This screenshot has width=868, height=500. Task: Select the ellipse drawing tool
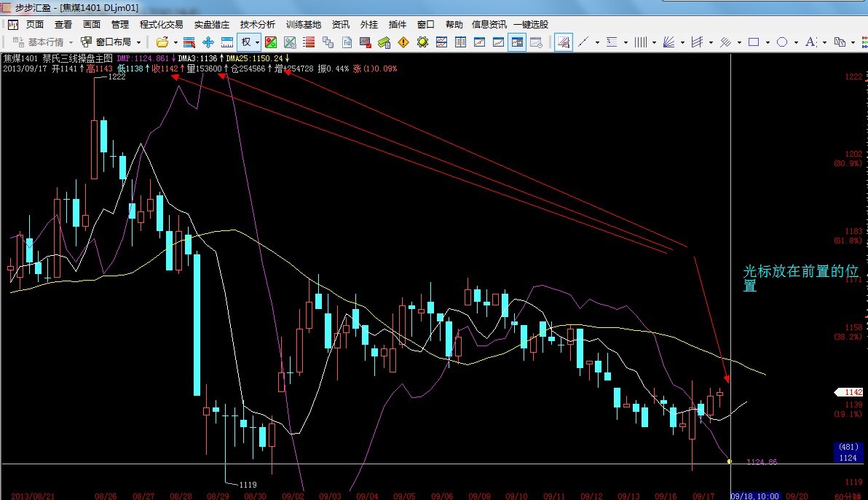pyautogui.click(x=782, y=42)
